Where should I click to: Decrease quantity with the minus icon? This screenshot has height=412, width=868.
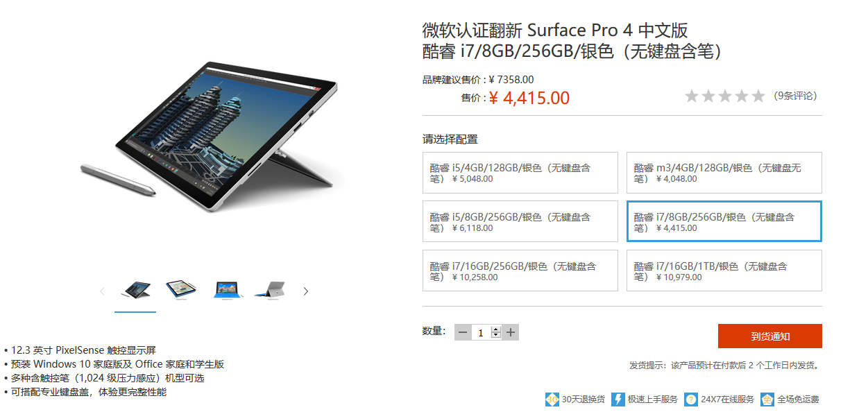[x=463, y=332]
